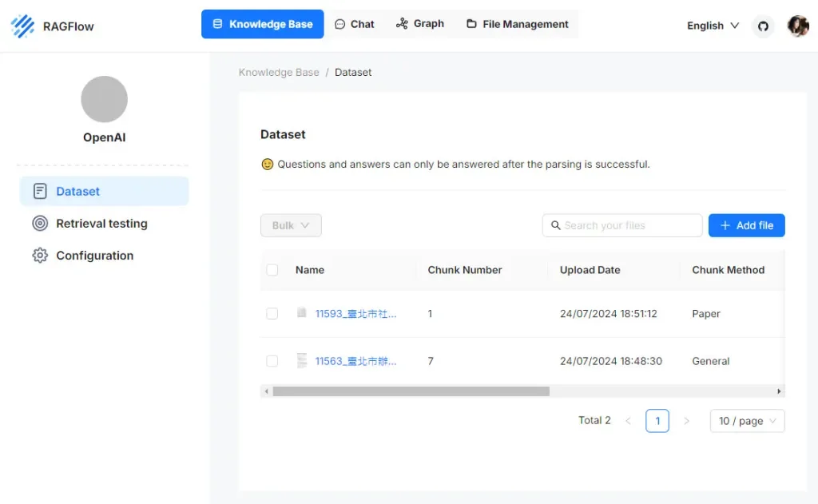Screen dimensions: 818x504
Task: Click the Chunk Method column header
Action: click(x=729, y=270)
